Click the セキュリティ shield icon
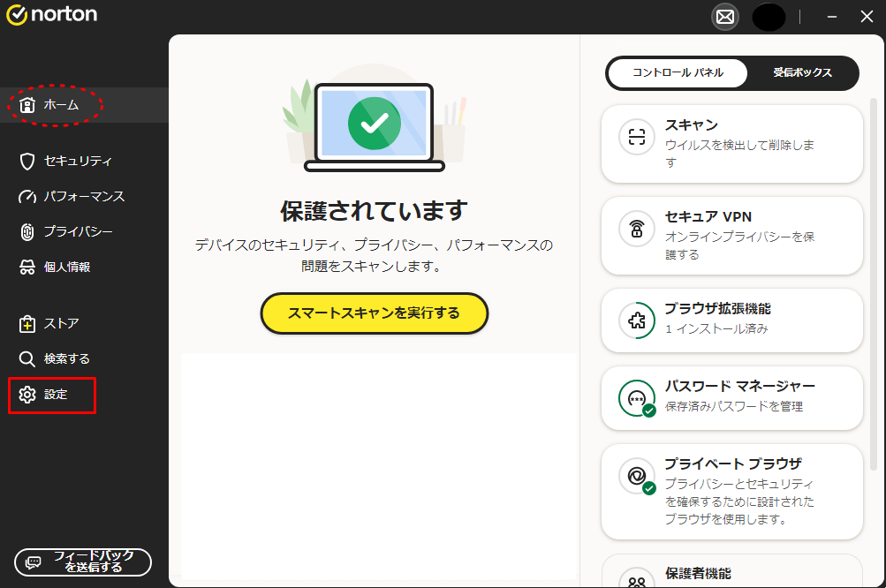 27,162
